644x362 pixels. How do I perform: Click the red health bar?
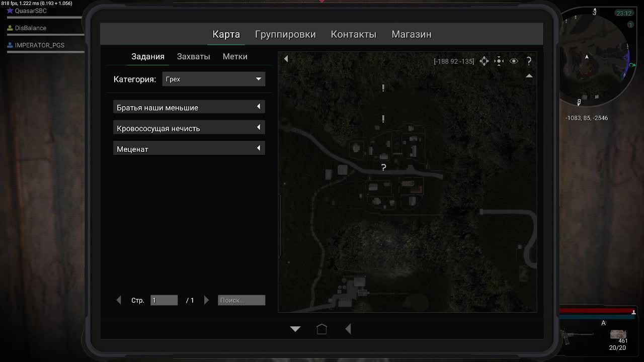597,311
